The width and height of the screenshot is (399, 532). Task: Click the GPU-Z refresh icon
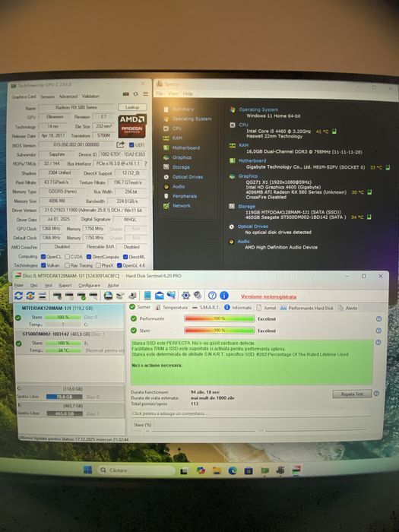click(x=136, y=94)
